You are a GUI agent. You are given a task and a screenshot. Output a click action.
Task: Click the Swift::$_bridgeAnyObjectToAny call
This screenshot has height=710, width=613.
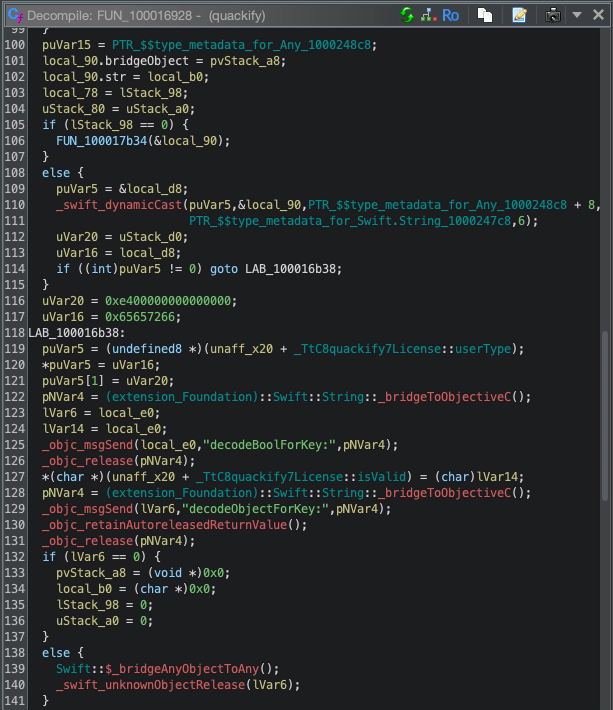pyautogui.click(x=156, y=667)
